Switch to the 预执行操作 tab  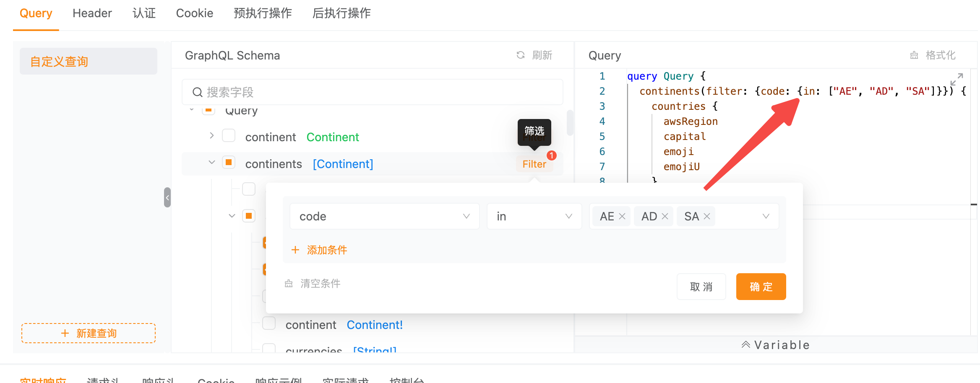click(263, 13)
